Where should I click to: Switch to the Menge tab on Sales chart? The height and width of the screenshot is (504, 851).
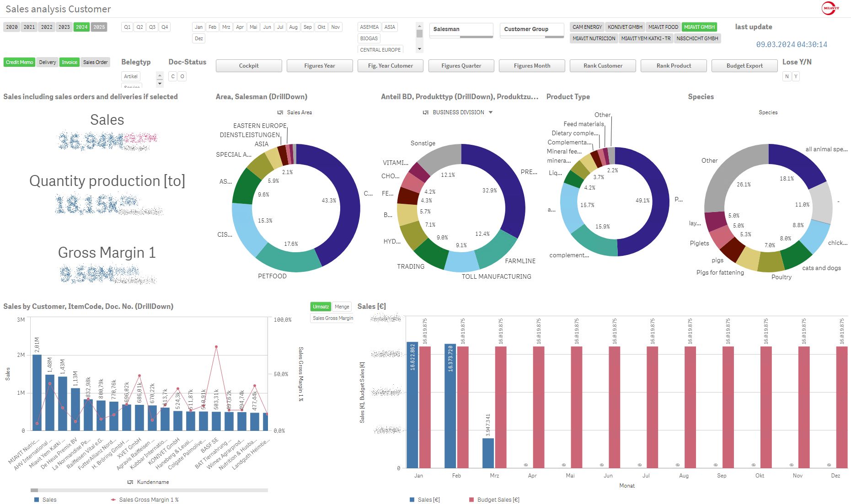342,307
